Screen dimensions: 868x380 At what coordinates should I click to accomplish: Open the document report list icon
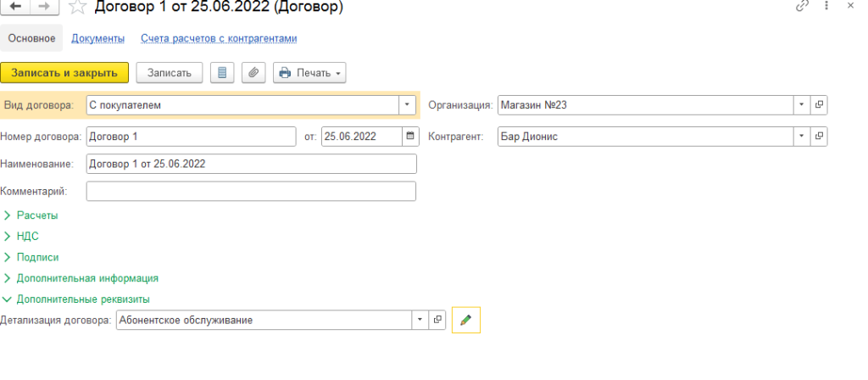point(223,73)
